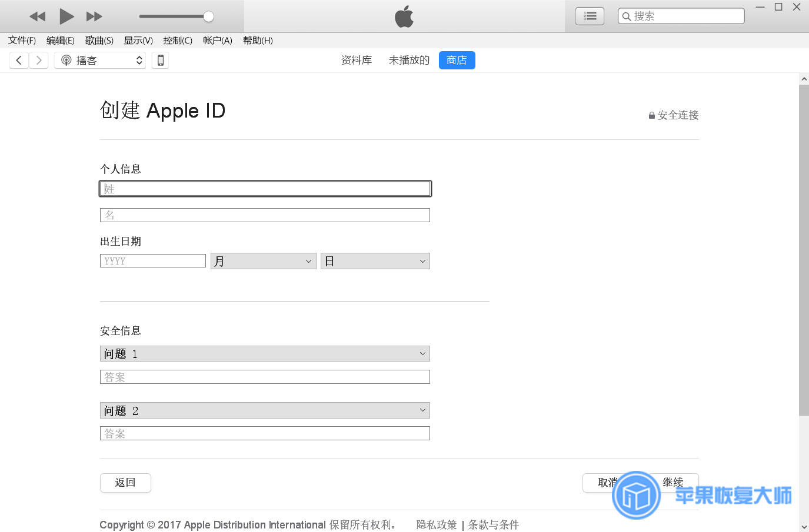Open the 月 month dropdown
The height and width of the screenshot is (532, 809).
pyautogui.click(x=263, y=261)
